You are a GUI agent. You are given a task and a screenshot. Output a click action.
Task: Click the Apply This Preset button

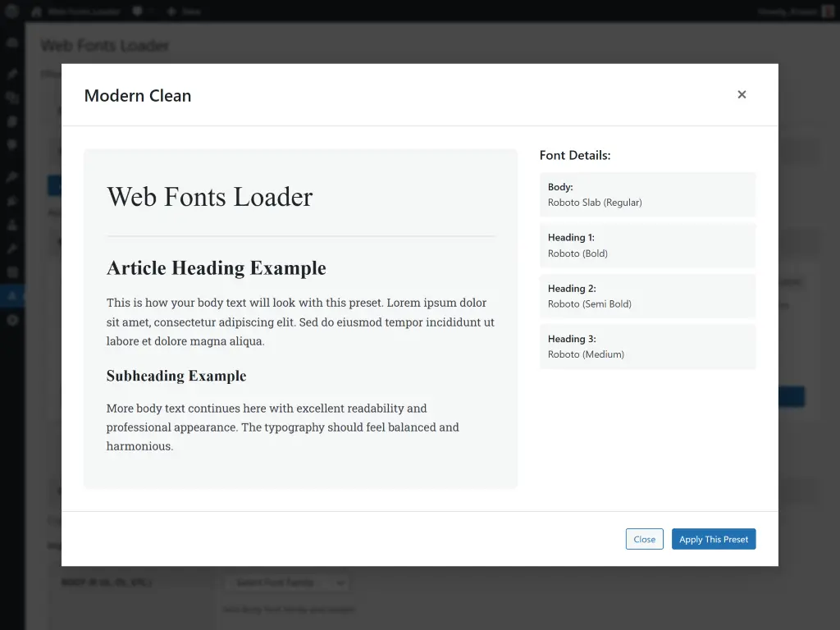click(714, 539)
